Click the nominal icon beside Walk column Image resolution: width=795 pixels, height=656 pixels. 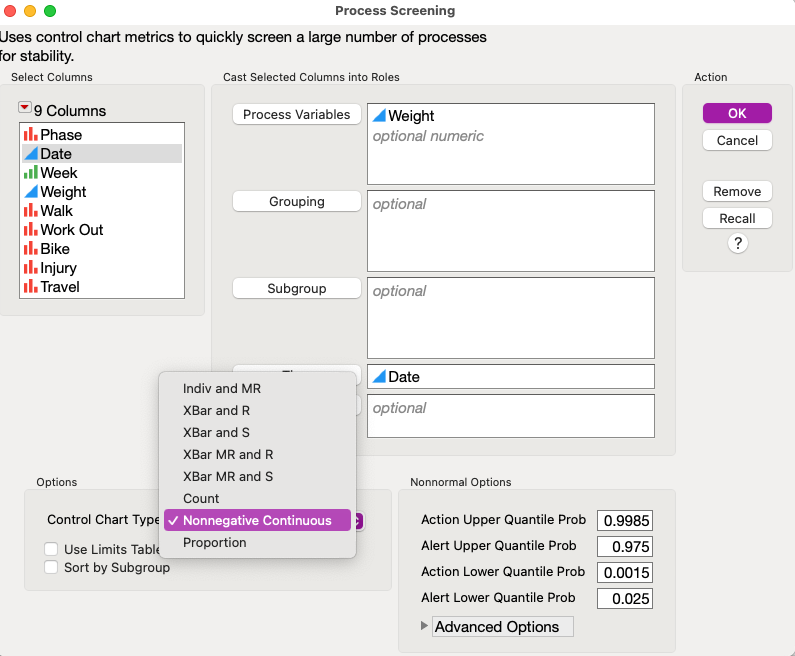coord(31,210)
